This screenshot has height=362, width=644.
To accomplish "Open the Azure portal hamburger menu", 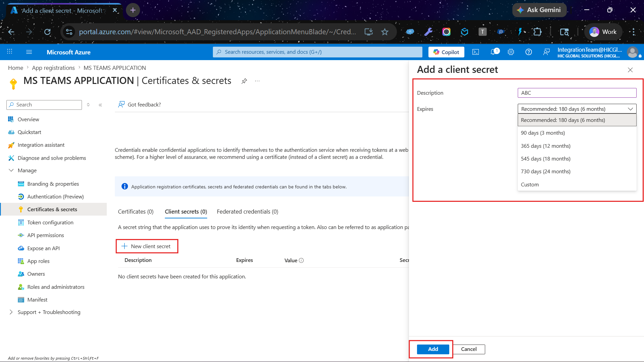I will tap(29, 52).
